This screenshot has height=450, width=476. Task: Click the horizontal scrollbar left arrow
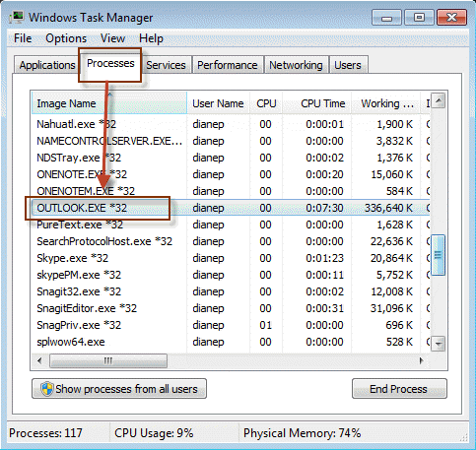pos(39,361)
